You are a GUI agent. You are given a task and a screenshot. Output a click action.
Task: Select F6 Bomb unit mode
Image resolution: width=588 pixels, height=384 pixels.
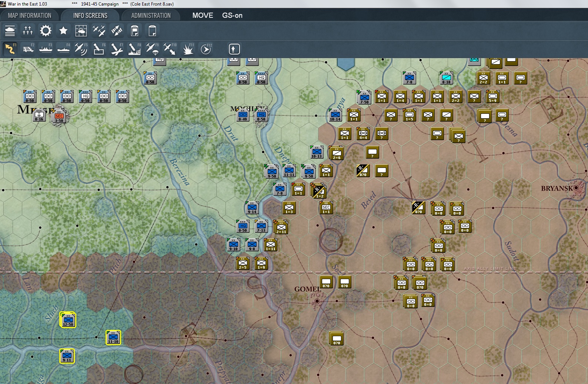tap(99, 49)
